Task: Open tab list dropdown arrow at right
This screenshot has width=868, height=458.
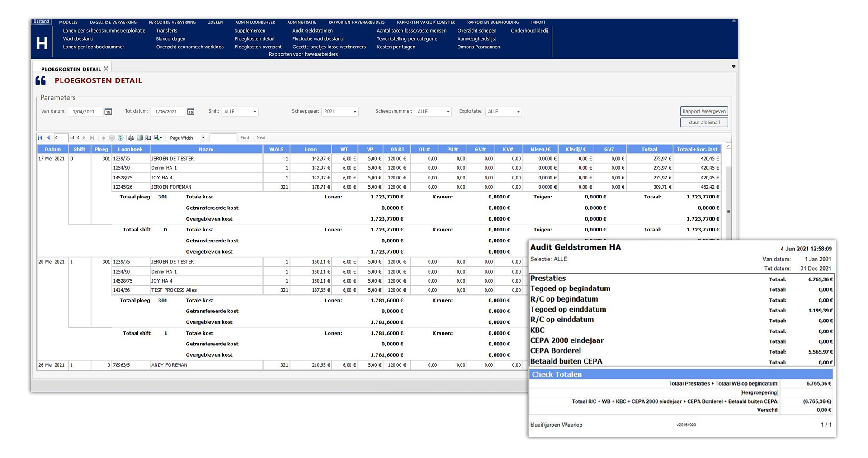Action: [x=733, y=67]
